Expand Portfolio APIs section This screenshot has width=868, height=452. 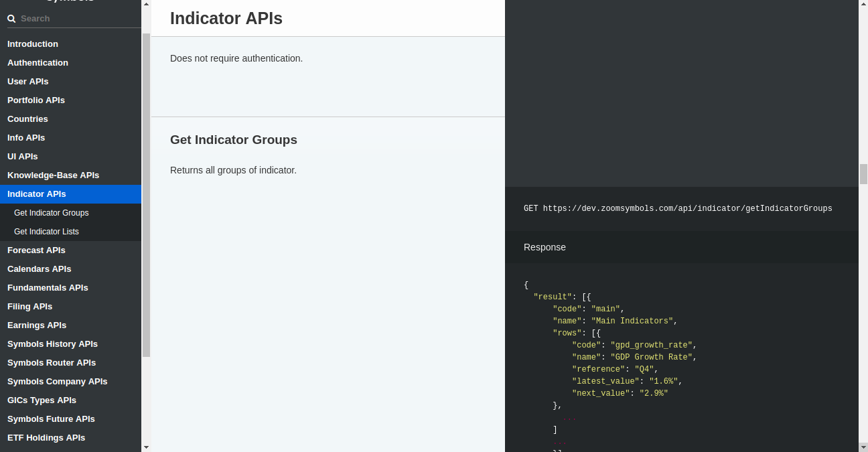pos(36,100)
